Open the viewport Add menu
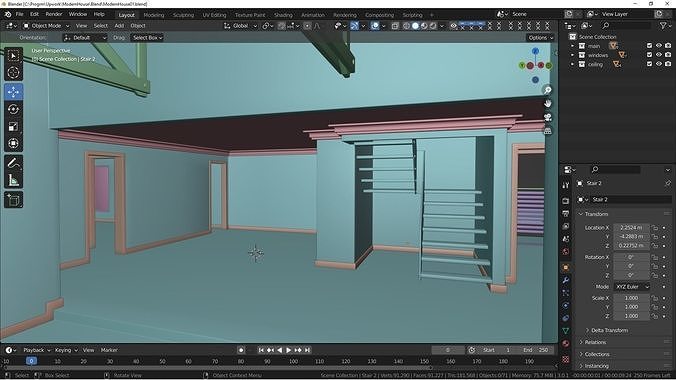676x380 pixels. coord(119,26)
